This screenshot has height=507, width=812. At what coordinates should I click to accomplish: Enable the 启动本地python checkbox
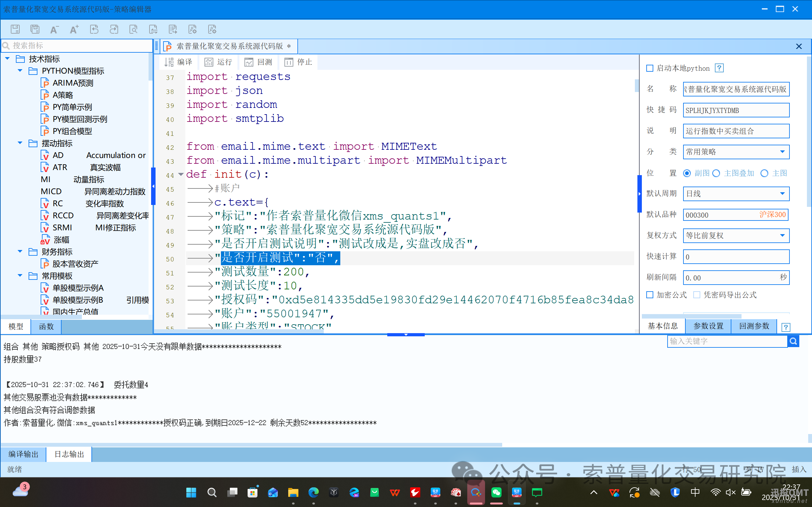pyautogui.click(x=650, y=69)
